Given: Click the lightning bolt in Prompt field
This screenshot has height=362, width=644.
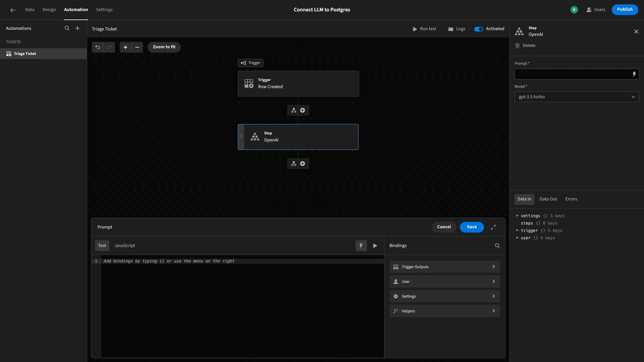Looking at the screenshot, I should (x=634, y=74).
